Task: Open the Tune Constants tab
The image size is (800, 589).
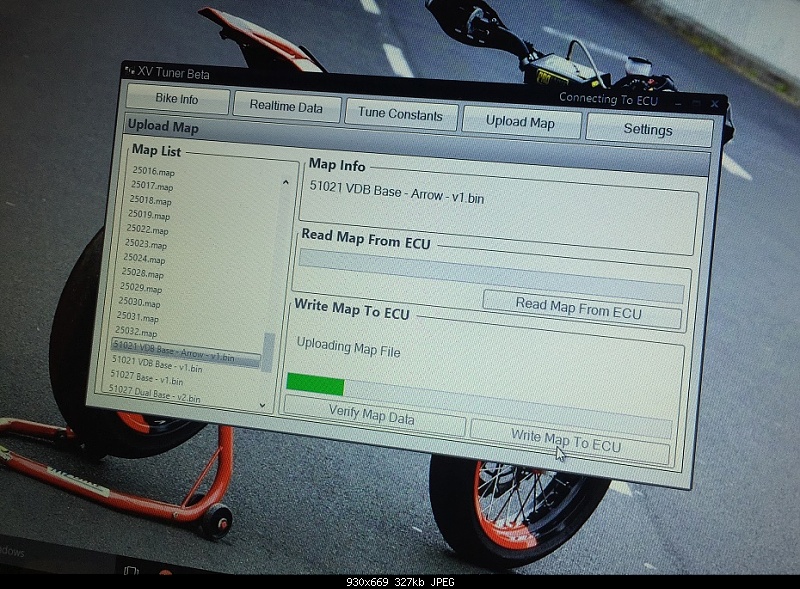Action: (400, 115)
